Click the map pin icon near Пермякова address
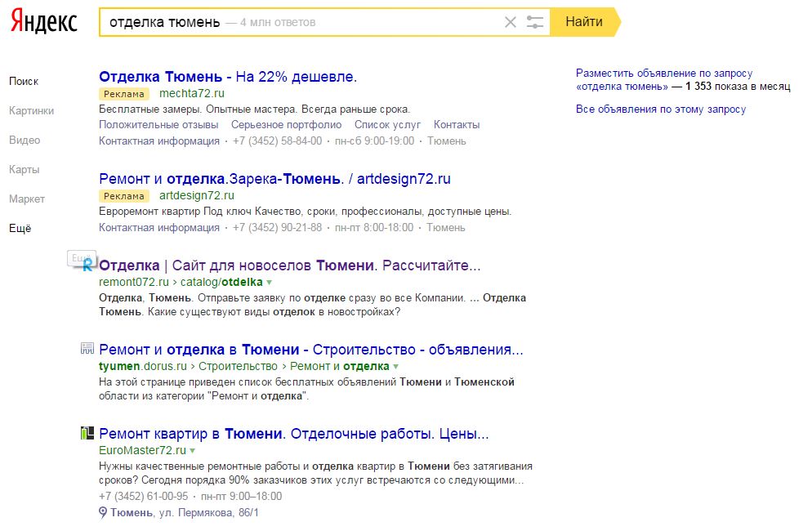Screen dimensions: 812x531 coord(103,513)
